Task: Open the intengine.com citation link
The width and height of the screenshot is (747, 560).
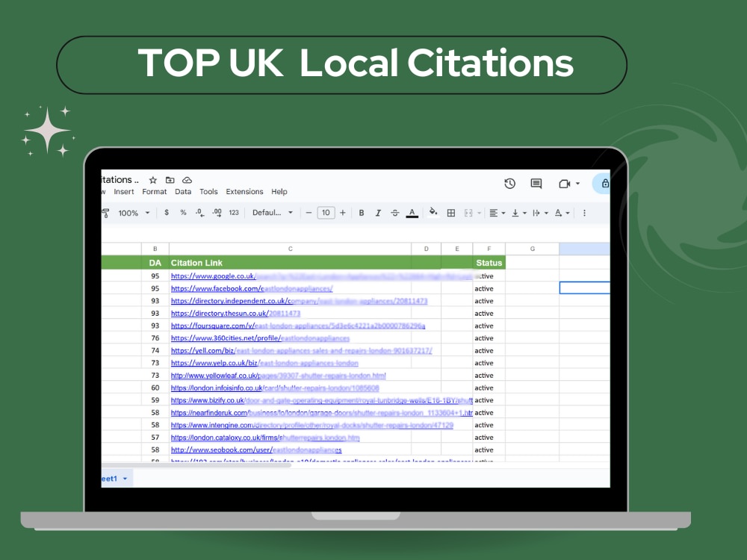Action: coord(312,425)
